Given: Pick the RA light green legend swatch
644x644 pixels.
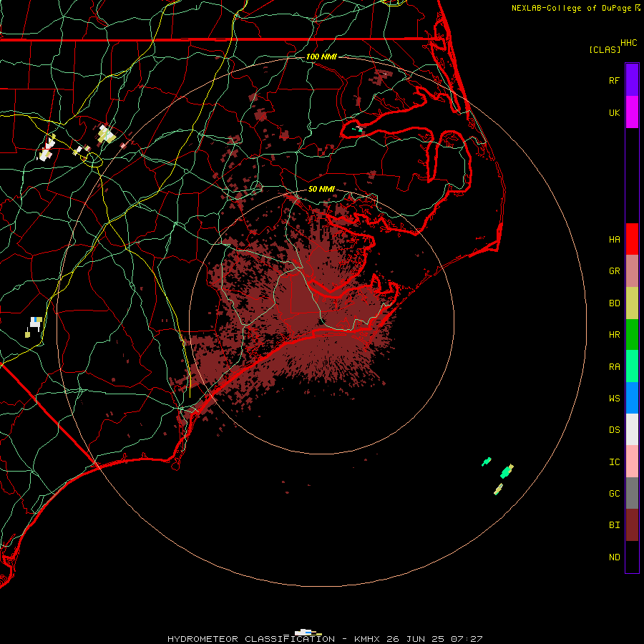Looking at the screenshot, I should coord(632,366).
